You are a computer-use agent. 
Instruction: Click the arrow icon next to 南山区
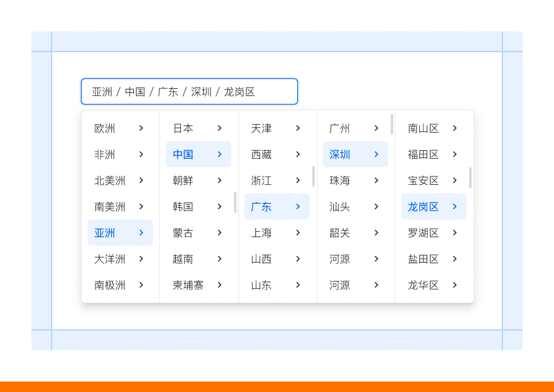pos(455,128)
